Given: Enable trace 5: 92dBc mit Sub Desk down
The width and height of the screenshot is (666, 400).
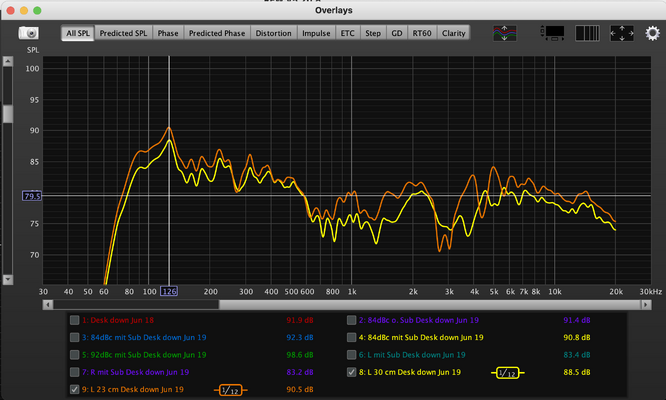Looking at the screenshot, I should click(x=74, y=355).
